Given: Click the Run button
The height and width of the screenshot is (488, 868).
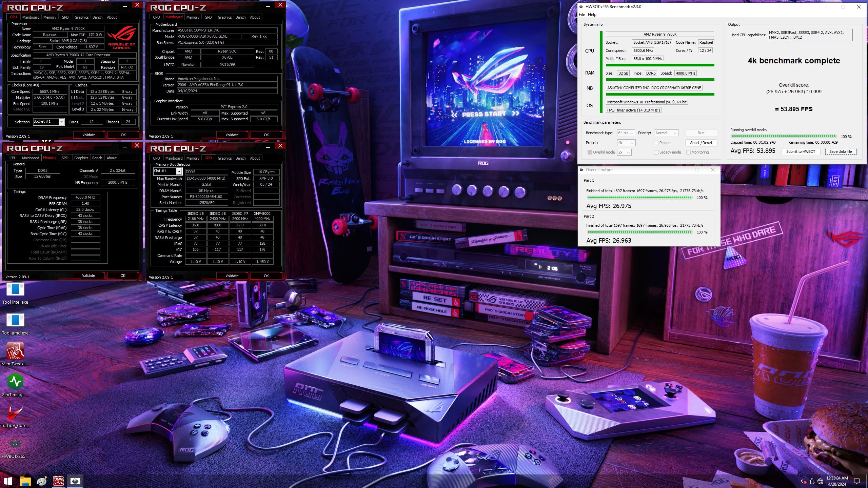Looking at the screenshot, I should coord(701,133).
